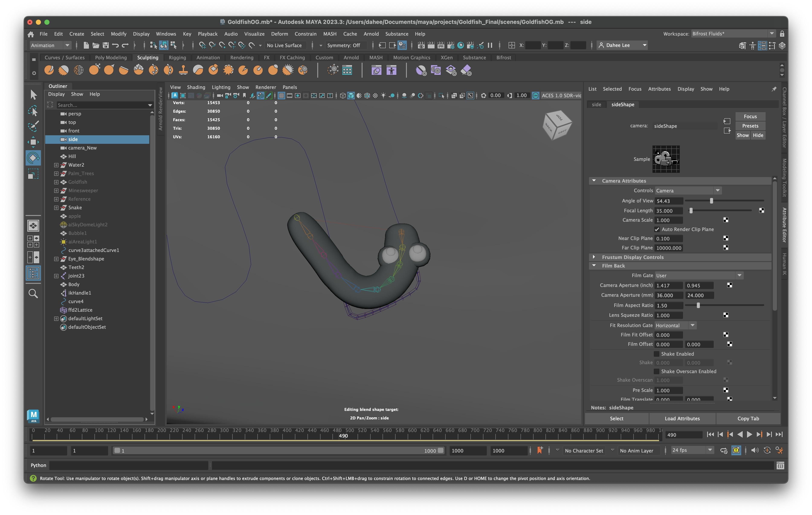Image resolution: width=812 pixels, height=515 pixels.
Task: Click the Home icon in menu bar
Action: click(31, 34)
